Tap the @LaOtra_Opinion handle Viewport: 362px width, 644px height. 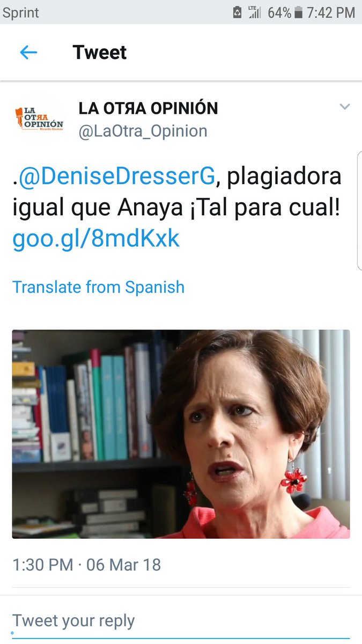click(143, 131)
